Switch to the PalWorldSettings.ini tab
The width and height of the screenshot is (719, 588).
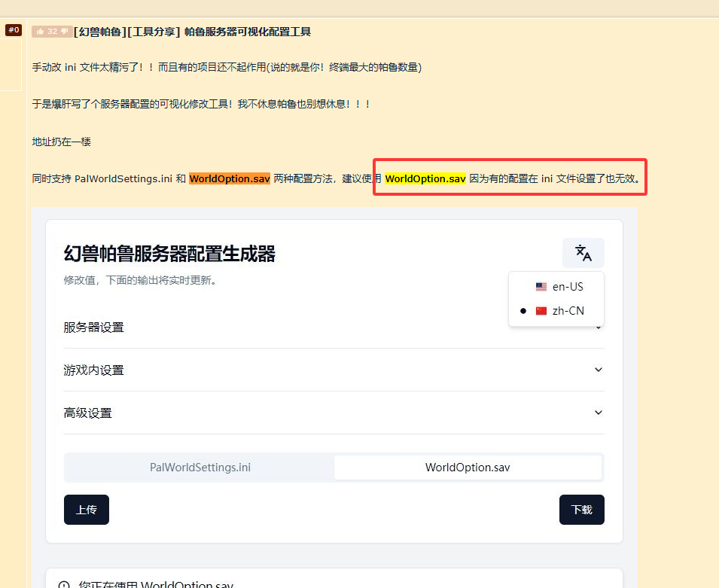[x=200, y=468]
